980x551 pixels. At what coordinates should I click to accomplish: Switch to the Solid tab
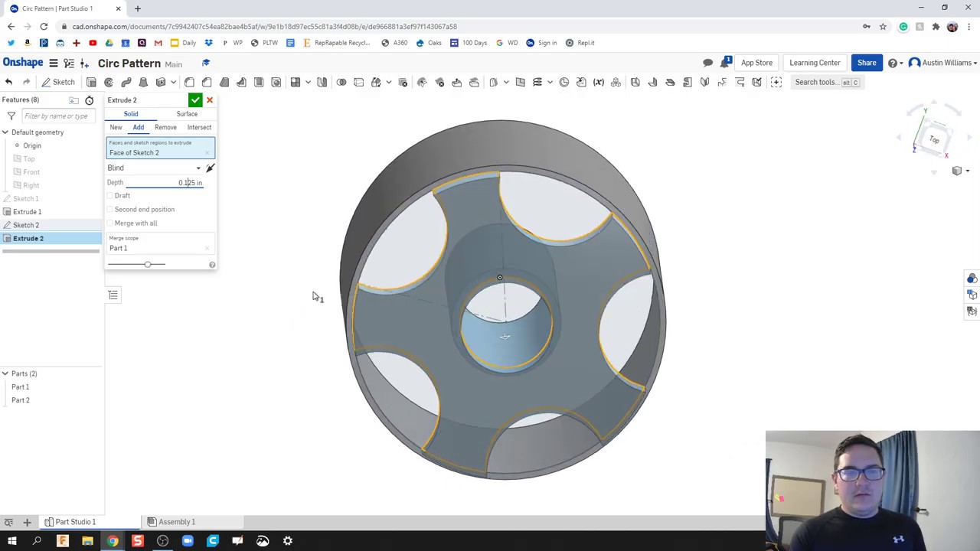click(x=131, y=114)
